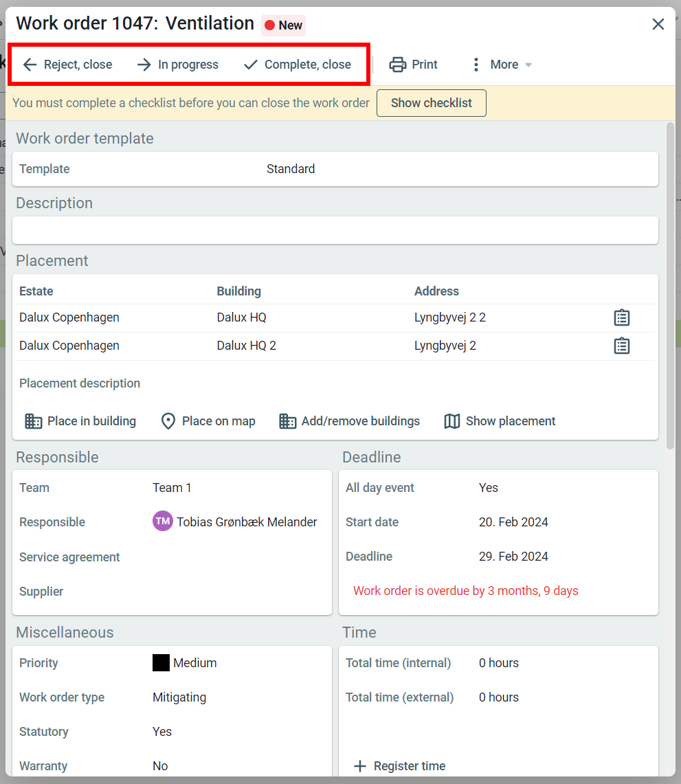This screenshot has height=784, width=681.
Task: Click the Template value Standard
Action: (x=291, y=169)
